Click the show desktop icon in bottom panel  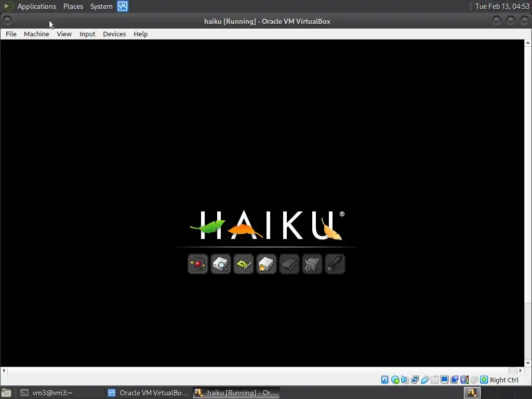coord(6,393)
